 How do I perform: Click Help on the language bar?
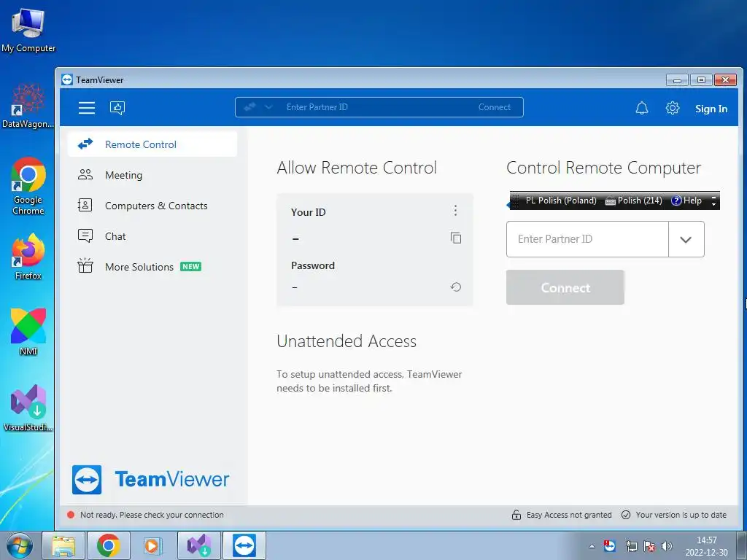click(686, 201)
